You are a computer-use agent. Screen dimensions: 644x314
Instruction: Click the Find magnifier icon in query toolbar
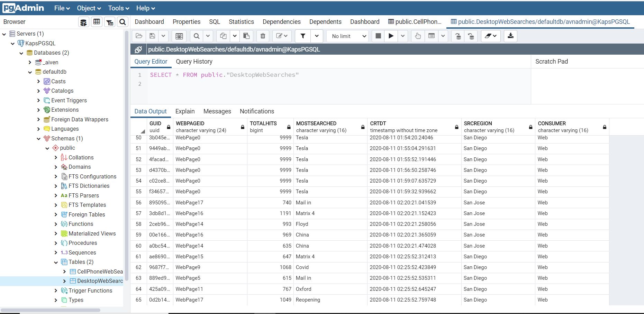[x=197, y=36]
